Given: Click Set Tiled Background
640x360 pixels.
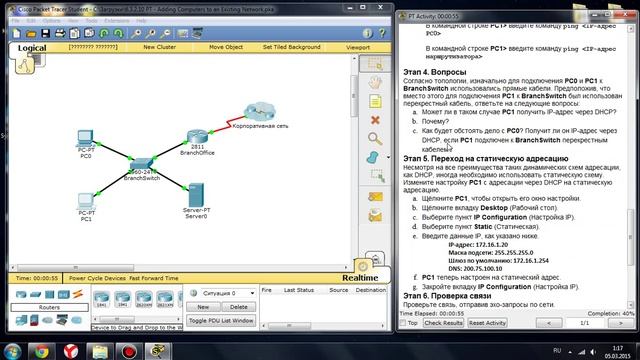Looking at the screenshot, I should click(291, 47).
